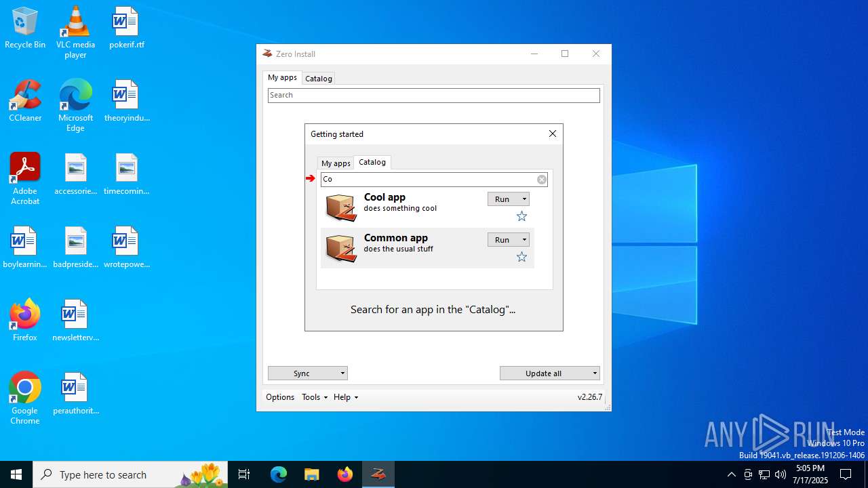Image resolution: width=868 pixels, height=488 pixels.
Task: Open the Windows Start menu
Action: point(16,474)
